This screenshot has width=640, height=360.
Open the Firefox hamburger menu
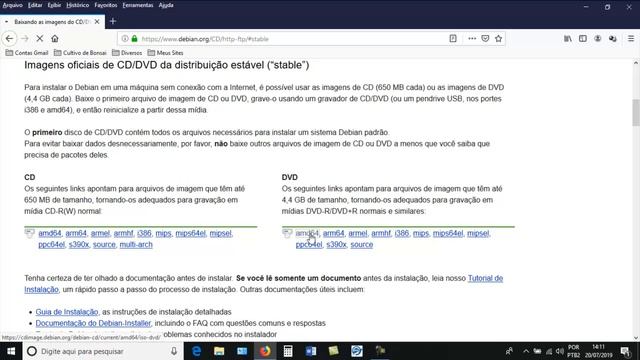[631, 39]
